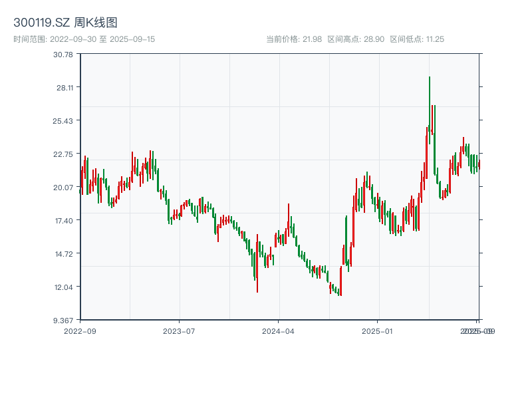The width and height of the screenshot is (532, 399).
Task: Select the 区间低点 11.25 label
Action: (x=417, y=39)
